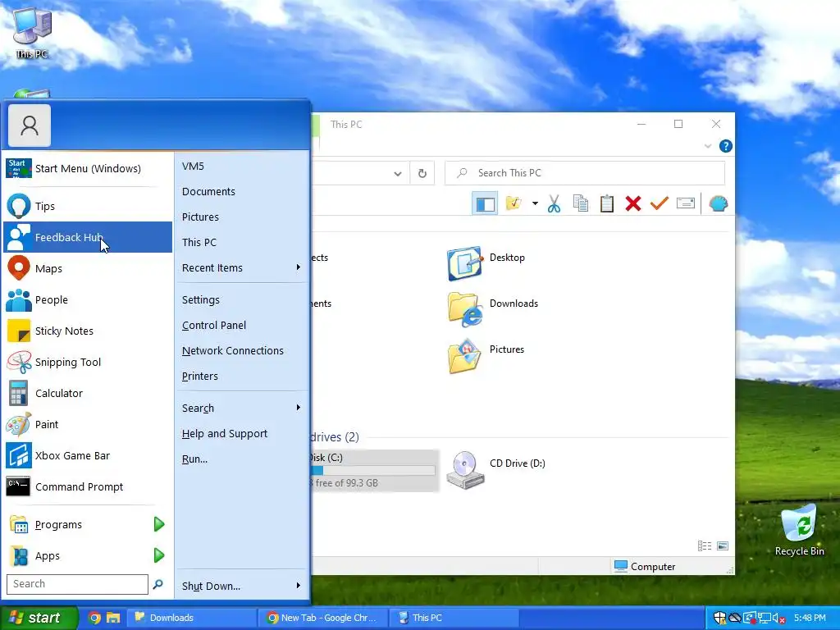Click the orange checkmark Properties icon

pos(659,203)
